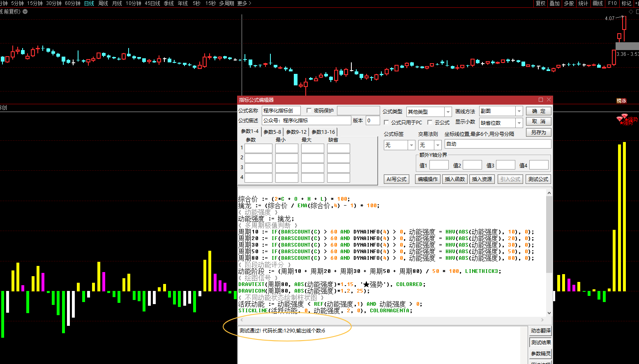Click the code editor scroll-up arrow
The width and height of the screenshot is (639, 364).
tap(549, 193)
